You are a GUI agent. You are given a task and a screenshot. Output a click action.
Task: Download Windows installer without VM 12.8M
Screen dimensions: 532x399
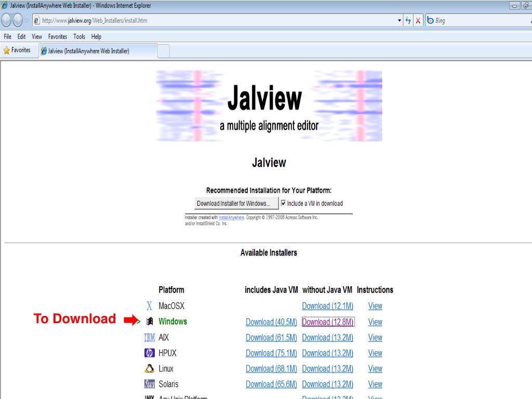tap(328, 322)
